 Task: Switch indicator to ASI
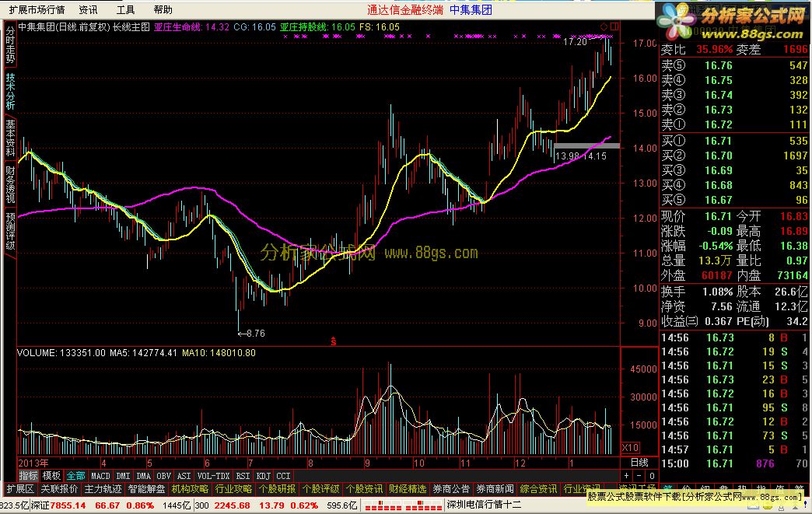pos(184,476)
